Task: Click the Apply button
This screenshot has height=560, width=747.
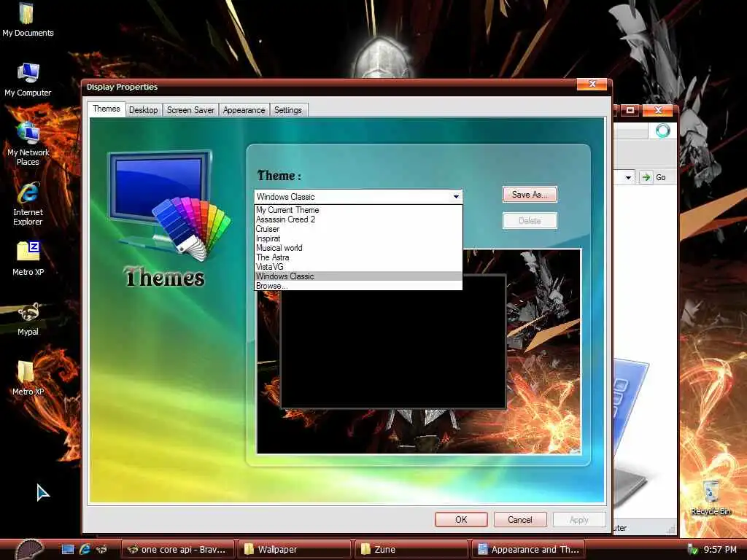Action: point(578,519)
